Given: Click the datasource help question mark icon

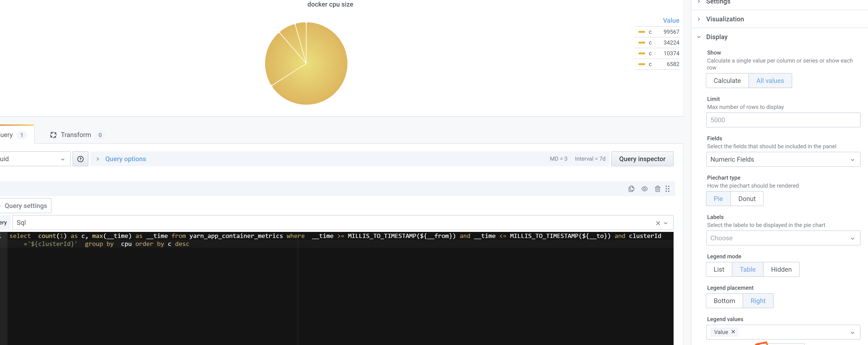Looking at the screenshot, I should point(80,159).
